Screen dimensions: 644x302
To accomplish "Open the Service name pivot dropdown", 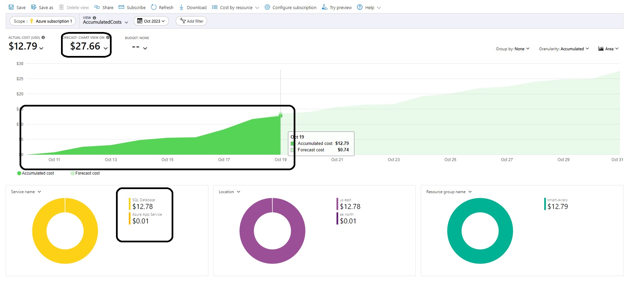I will [x=26, y=192].
